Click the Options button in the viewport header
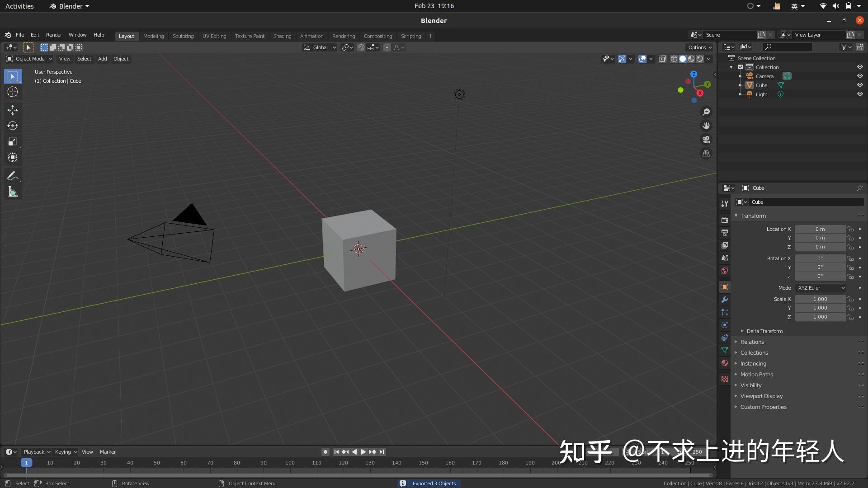The width and height of the screenshot is (868, 488). point(698,47)
